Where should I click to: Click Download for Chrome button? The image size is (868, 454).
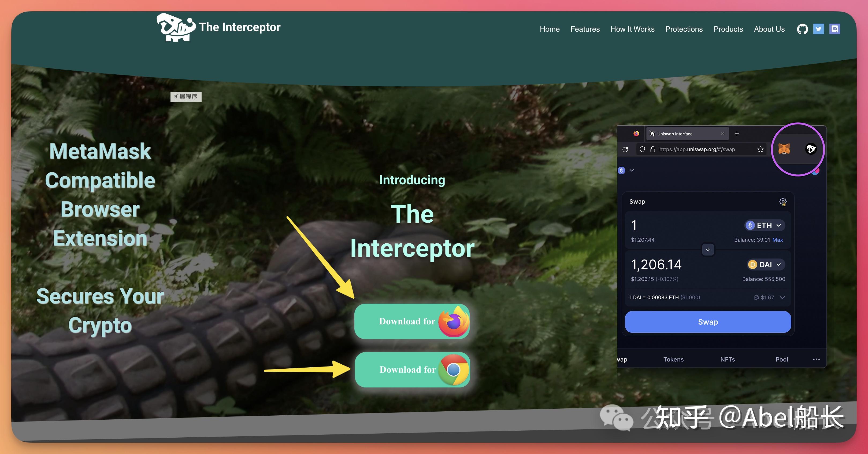coord(412,370)
